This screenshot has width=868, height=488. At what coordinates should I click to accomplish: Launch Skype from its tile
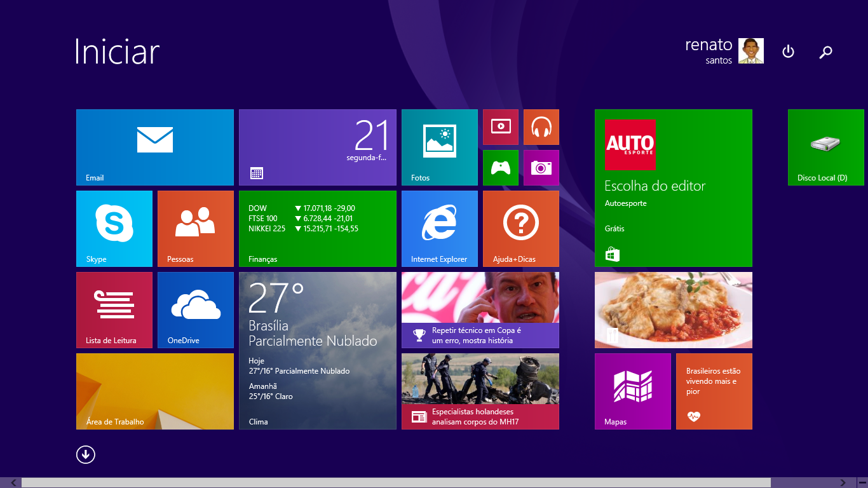tap(114, 228)
